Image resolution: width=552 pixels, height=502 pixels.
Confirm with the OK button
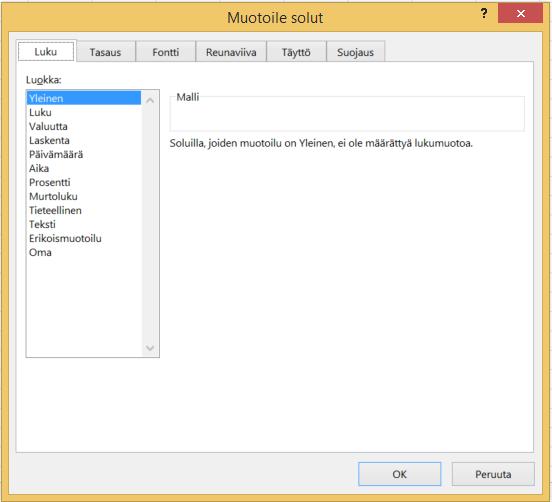(x=399, y=474)
